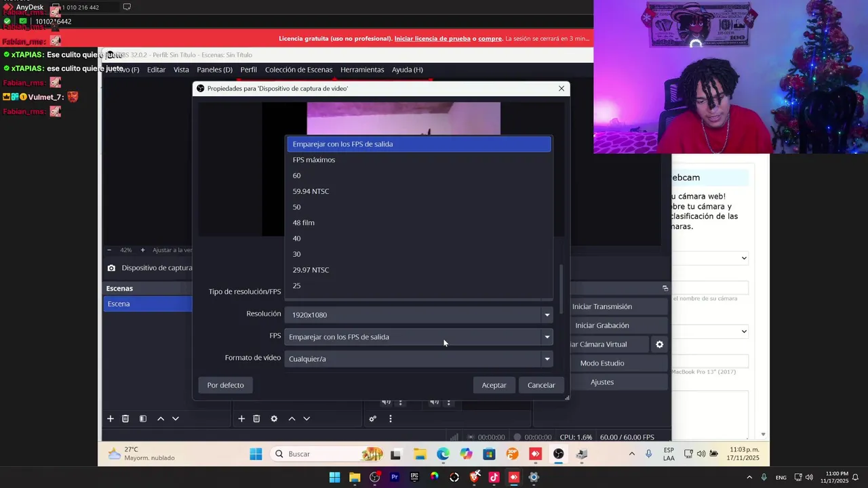Open FPS dropdown arrow
868x488 pixels.
[x=547, y=337]
